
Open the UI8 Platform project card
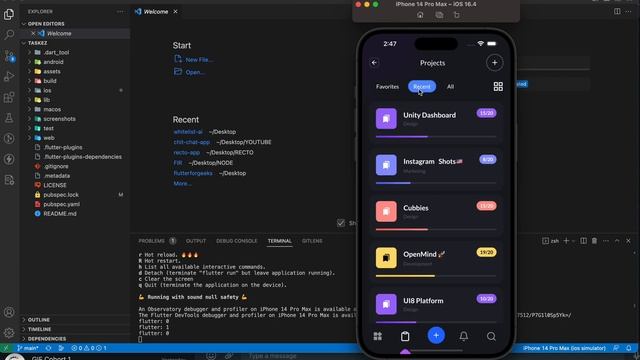(x=436, y=305)
